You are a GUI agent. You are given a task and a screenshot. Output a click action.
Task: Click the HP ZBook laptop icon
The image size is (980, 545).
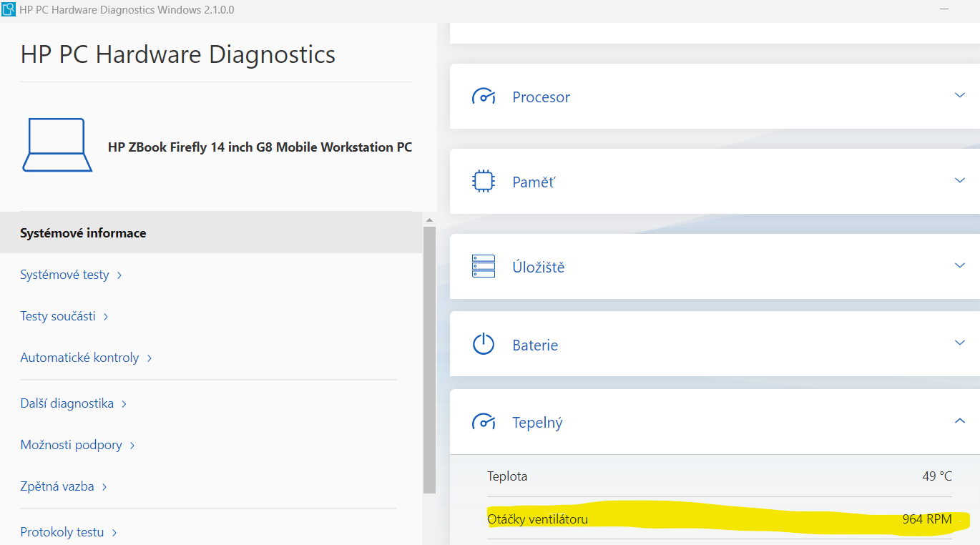57,146
